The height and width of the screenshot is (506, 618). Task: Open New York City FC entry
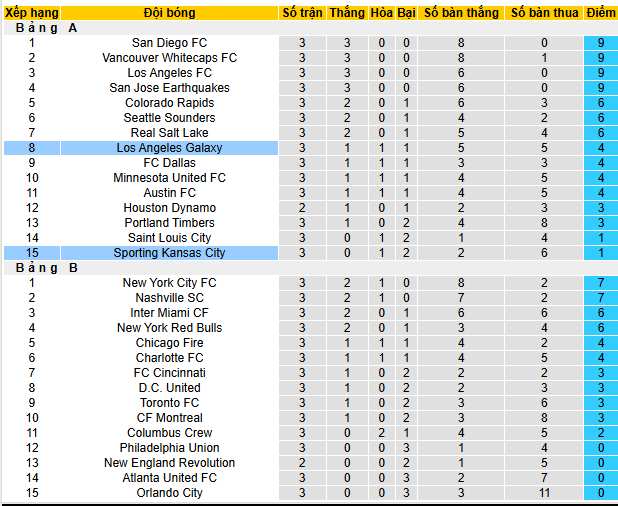point(169,283)
